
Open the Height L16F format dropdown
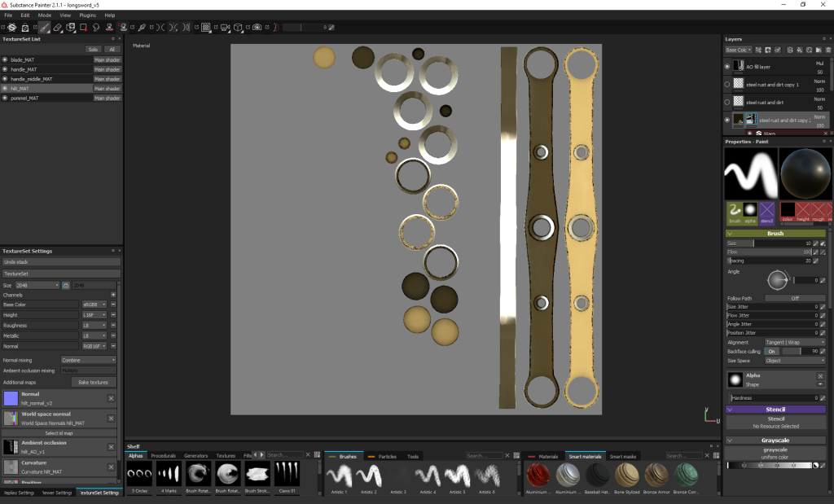[94, 315]
